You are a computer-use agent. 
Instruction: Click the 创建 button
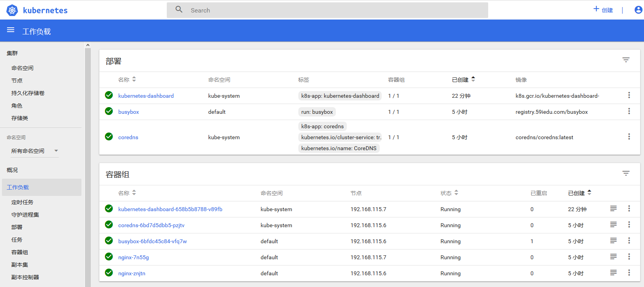[603, 10]
